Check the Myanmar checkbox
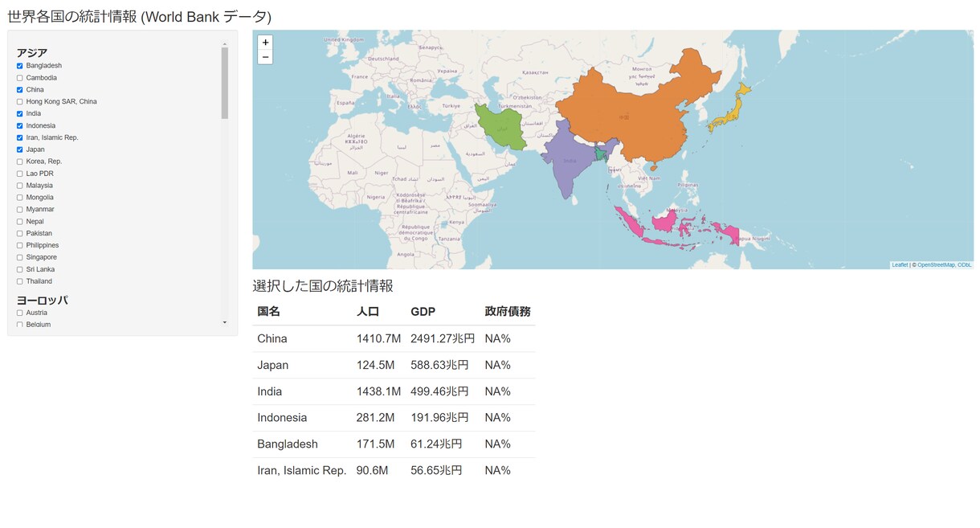Screen dimensions: 980x528 pos(20,210)
